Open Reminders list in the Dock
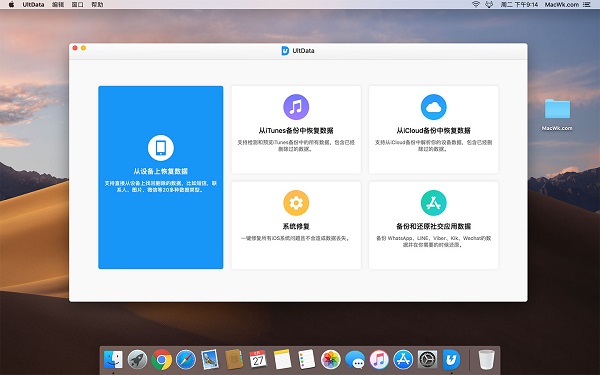The image size is (600, 375). pos(307,359)
